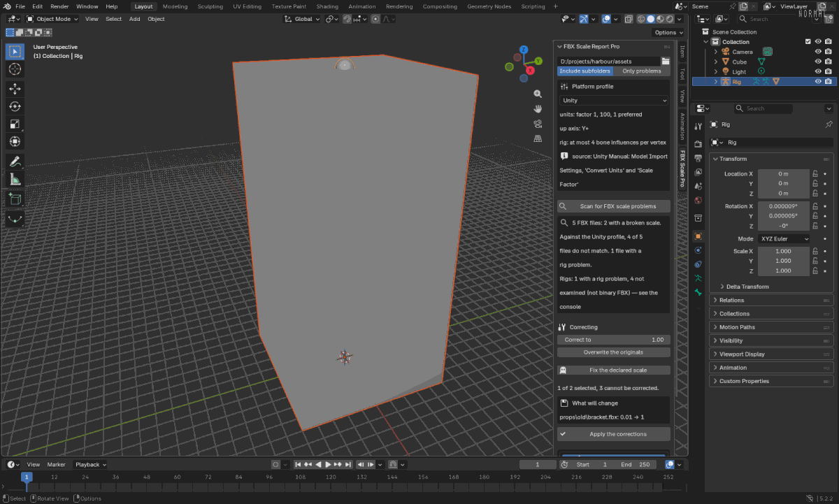This screenshot has width=839, height=504.
Task: Activate the Cursor tool
Action: 15,69
